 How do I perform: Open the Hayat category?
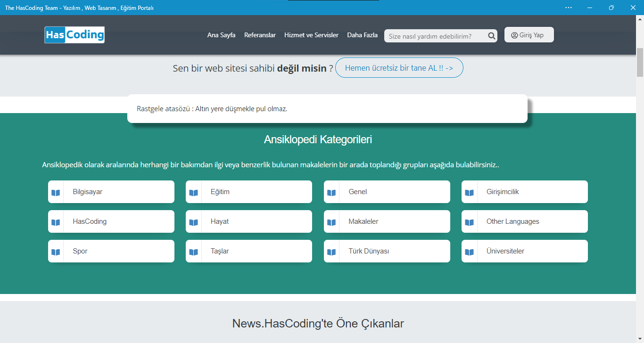tap(249, 221)
